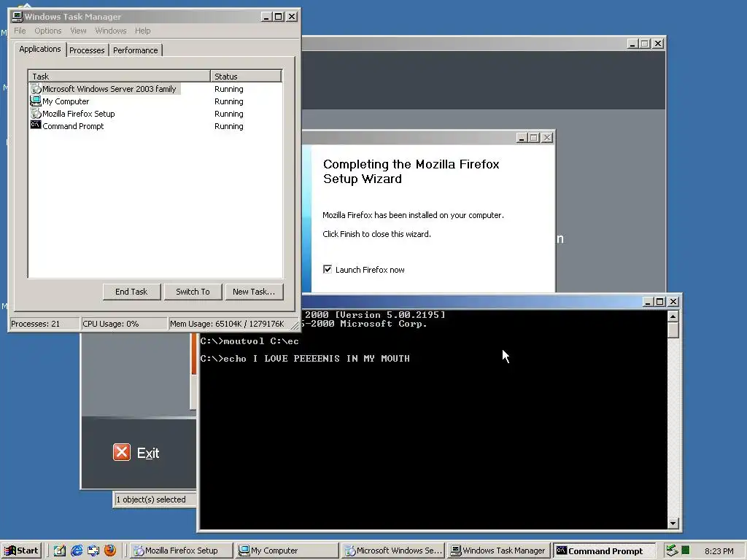Screen dimensions: 747x560
Task: Minimize the Firefox Setup wizard window
Action: pyautogui.click(x=521, y=138)
